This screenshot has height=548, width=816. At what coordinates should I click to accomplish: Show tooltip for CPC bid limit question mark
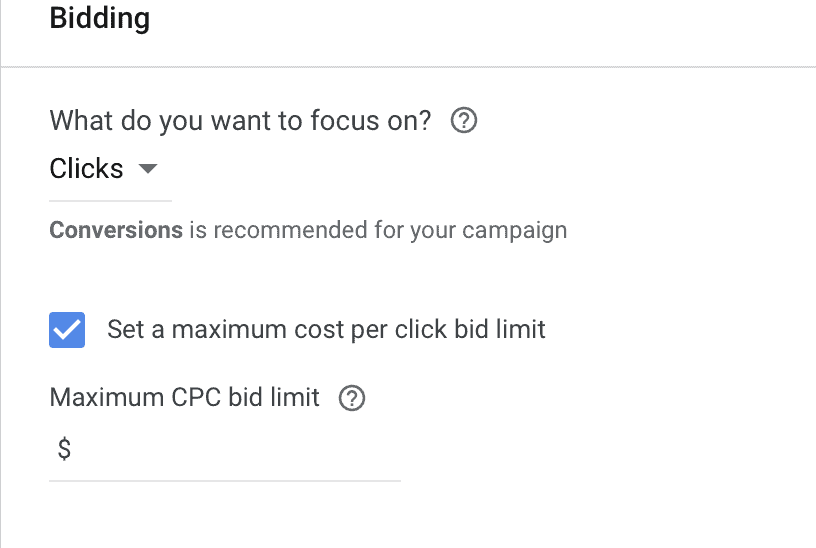352,398
